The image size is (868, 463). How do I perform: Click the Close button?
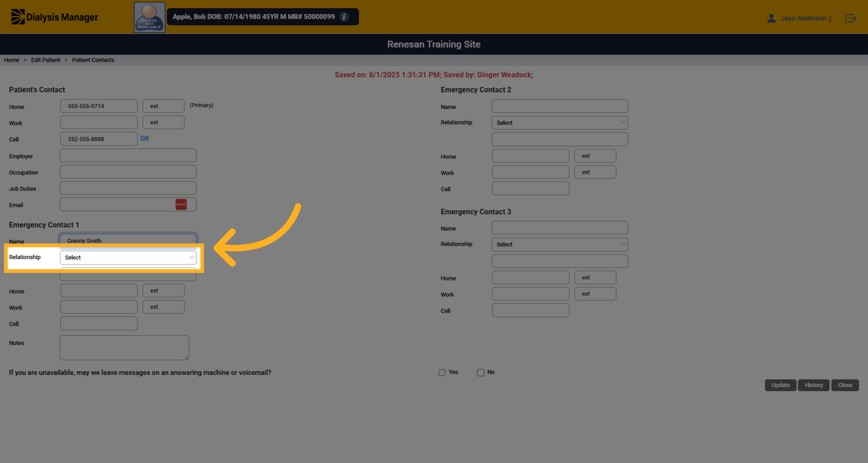coord(845,385)
